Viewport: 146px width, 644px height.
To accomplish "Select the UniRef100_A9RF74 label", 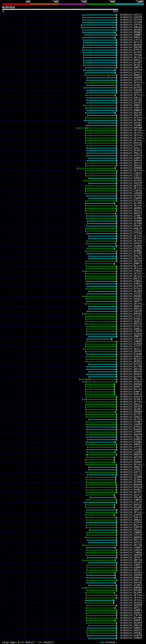I will [131, 67].
